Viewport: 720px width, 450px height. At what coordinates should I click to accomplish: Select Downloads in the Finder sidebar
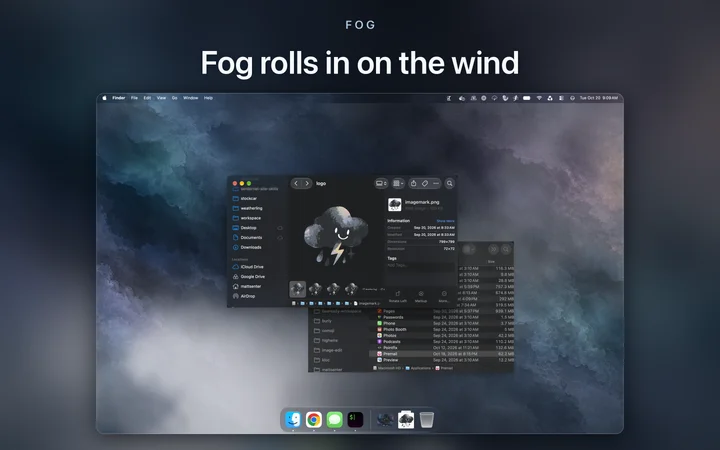[247, 247]
